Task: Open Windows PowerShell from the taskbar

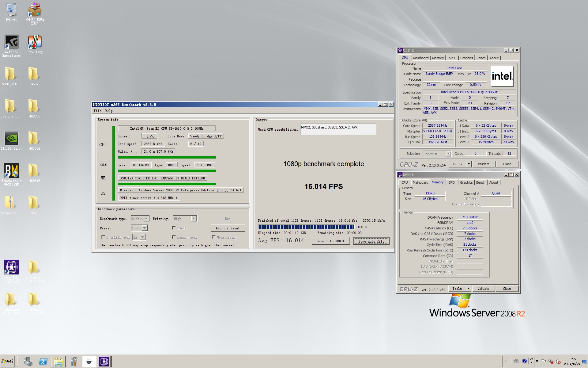Action: point(43,362)
